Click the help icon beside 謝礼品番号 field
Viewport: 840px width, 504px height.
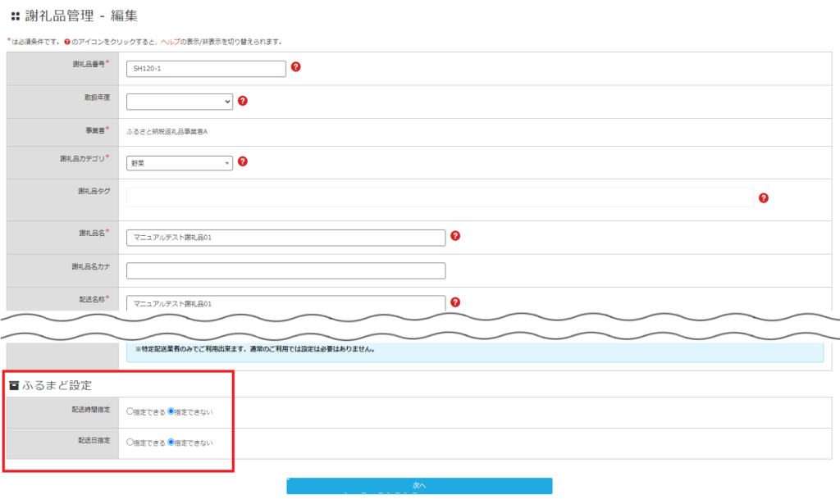[296, 67]
